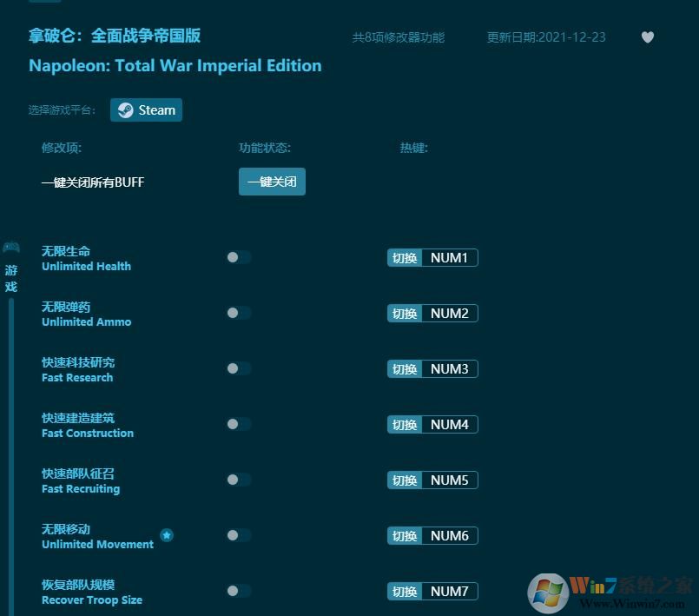Click the NUM7 hotkey field for Recover Troop Size
The width and height of the screenshot is (699, 616).
pos(450,591)
